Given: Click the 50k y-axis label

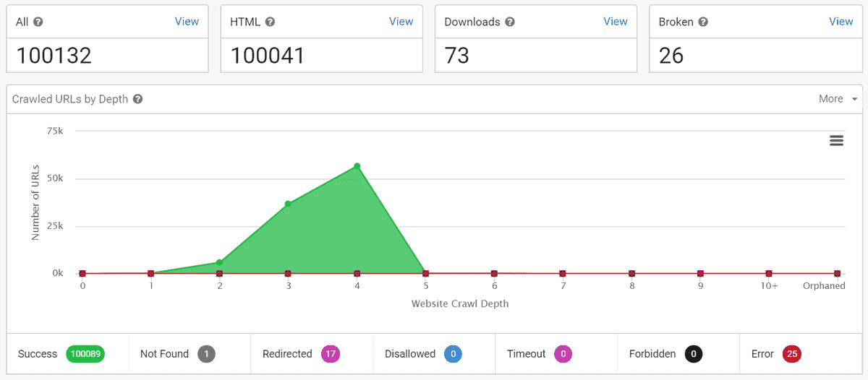Looking at the screenshot, I should pyautogui.click(x=55, y=178).
